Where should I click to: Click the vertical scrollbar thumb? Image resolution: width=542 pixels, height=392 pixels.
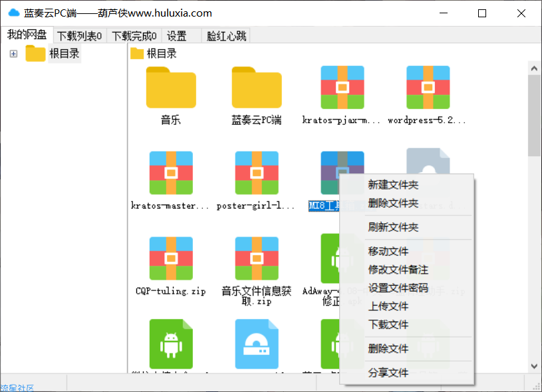pyautogui.click(x=535, y=116)
